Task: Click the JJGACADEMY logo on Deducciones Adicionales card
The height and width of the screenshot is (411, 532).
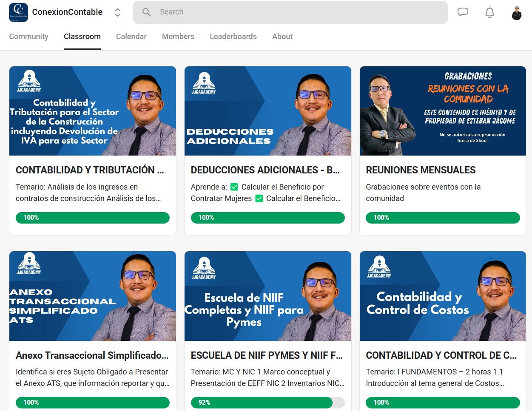Action: (x=204, y=83)
